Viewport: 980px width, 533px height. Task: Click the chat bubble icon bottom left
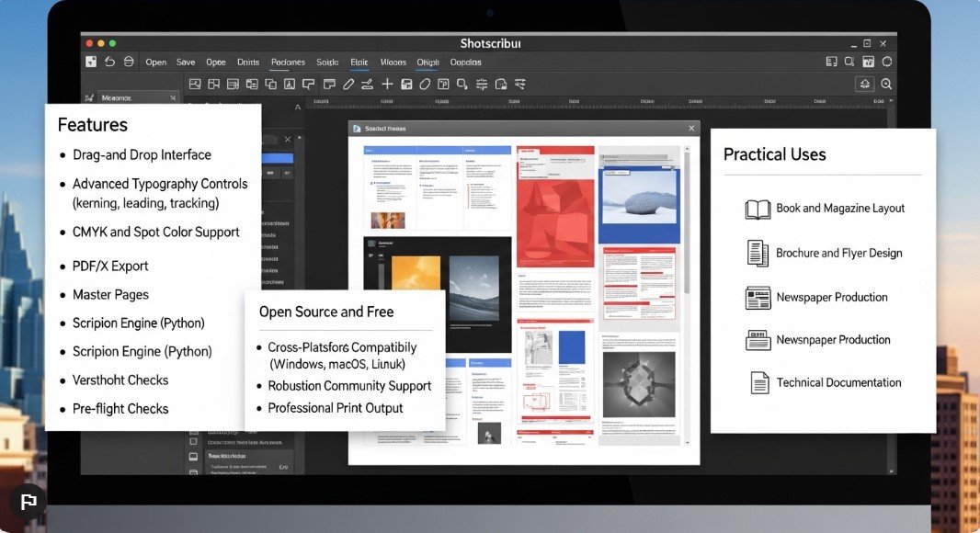click(x=28, y=502)
